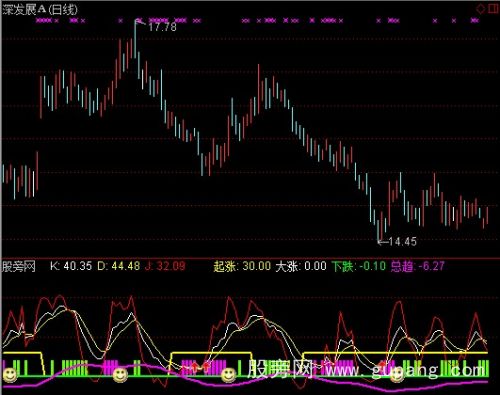Click the 下跌: -0.10 indicator value
This screenshot has width=500, height=395.
[359, 266]
